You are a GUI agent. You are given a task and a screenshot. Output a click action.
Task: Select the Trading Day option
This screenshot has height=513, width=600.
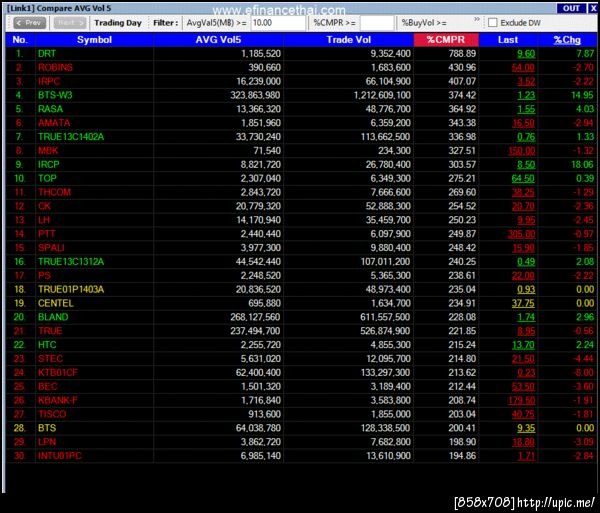point(118,23)
